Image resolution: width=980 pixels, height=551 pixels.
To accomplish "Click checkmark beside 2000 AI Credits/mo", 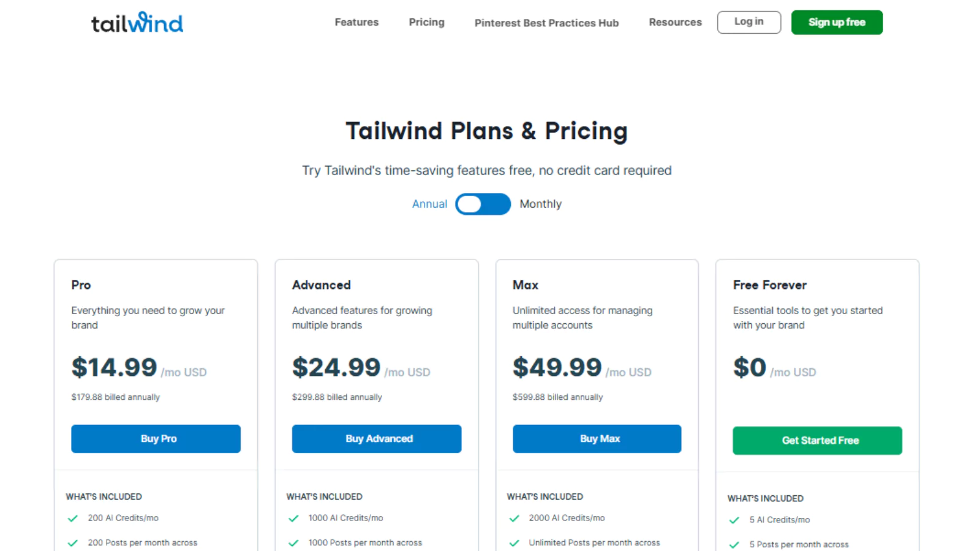I will pyautogui.click(x=514, y=519).
